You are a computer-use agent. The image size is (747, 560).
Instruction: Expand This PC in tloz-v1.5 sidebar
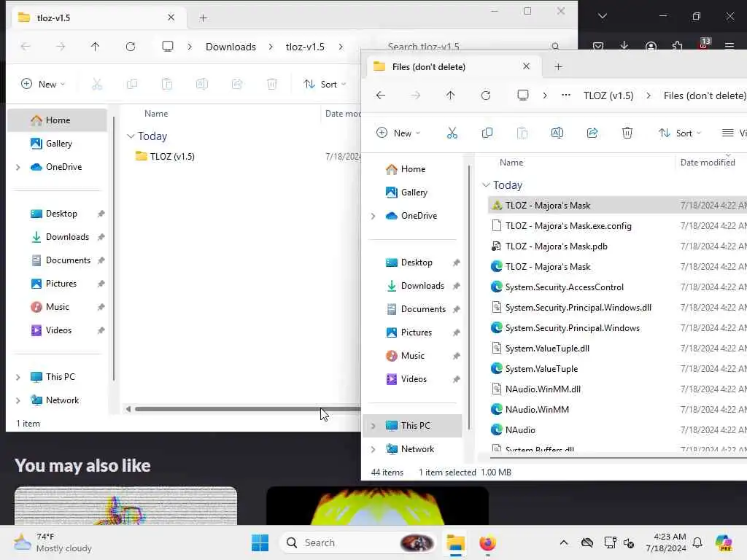click(x=18, y=377)
